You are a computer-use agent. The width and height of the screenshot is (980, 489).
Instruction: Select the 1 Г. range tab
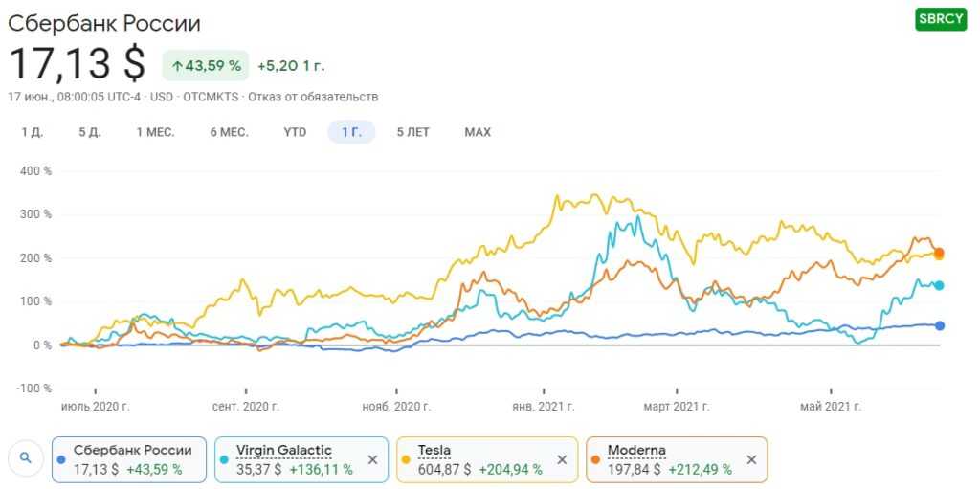(351, 132)
